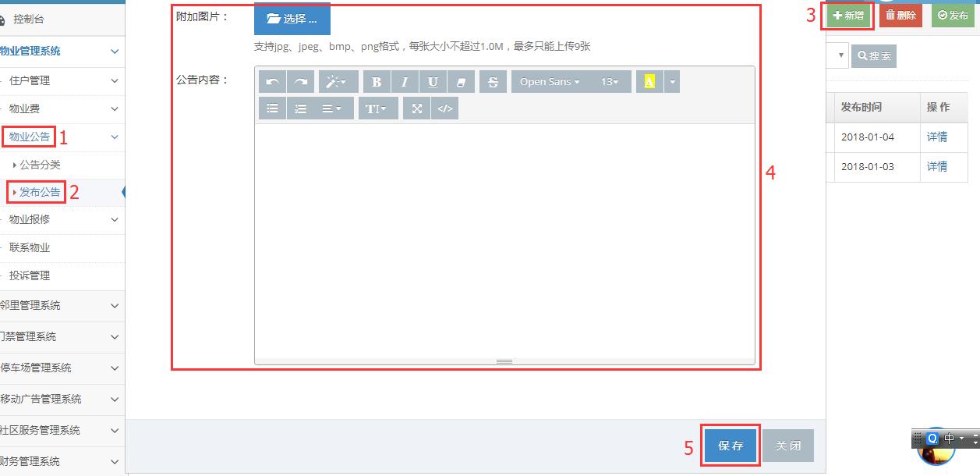Open the Open Sans font family dropdown
980x476 pixels.
[549, 82]
